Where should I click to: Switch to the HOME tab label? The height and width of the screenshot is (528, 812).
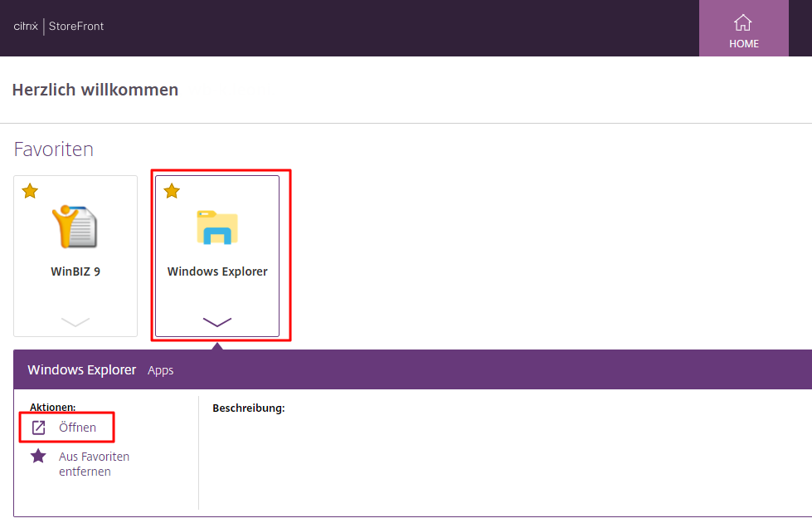(743, 44)
